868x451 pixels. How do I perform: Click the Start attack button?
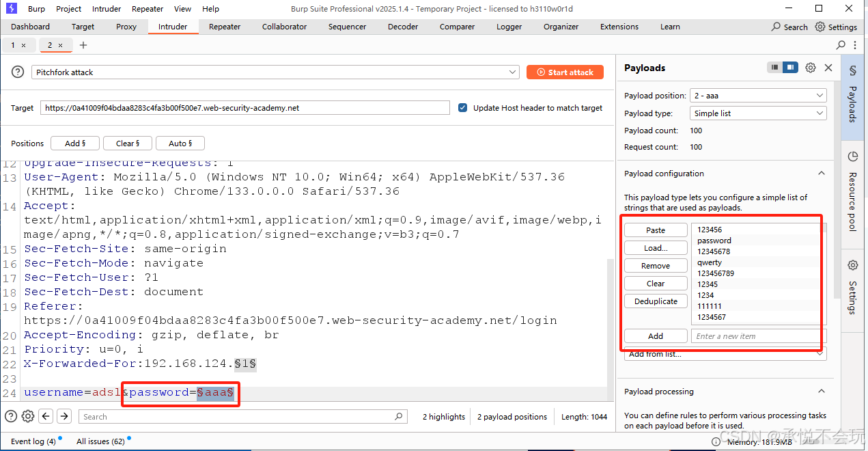pos(565,72)
